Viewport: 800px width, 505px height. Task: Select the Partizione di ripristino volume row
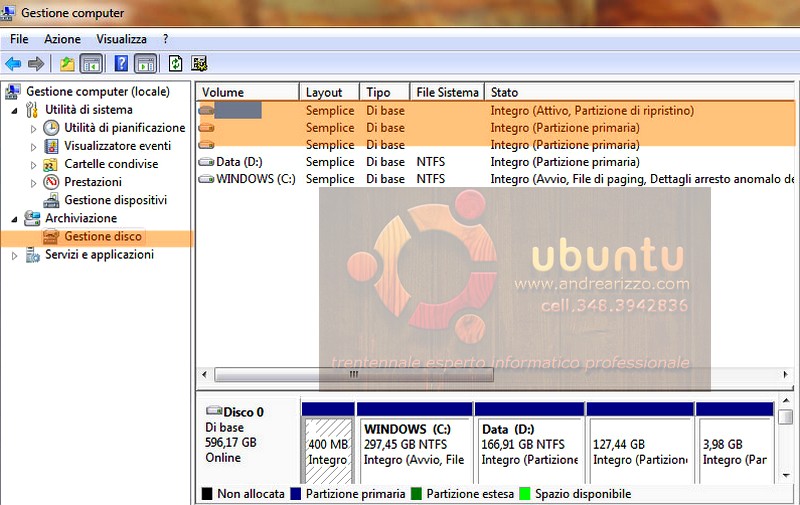[x=495, y=110]
